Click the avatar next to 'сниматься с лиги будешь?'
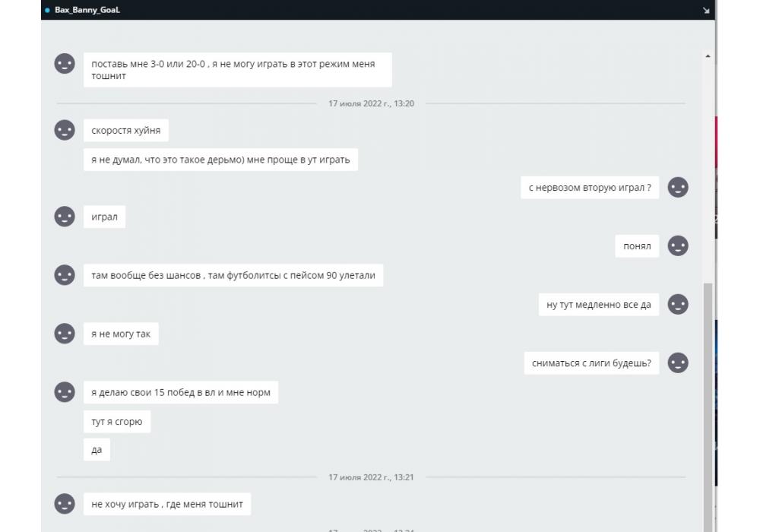This screenshot has width=760, height=532. [x=678, y=363]
